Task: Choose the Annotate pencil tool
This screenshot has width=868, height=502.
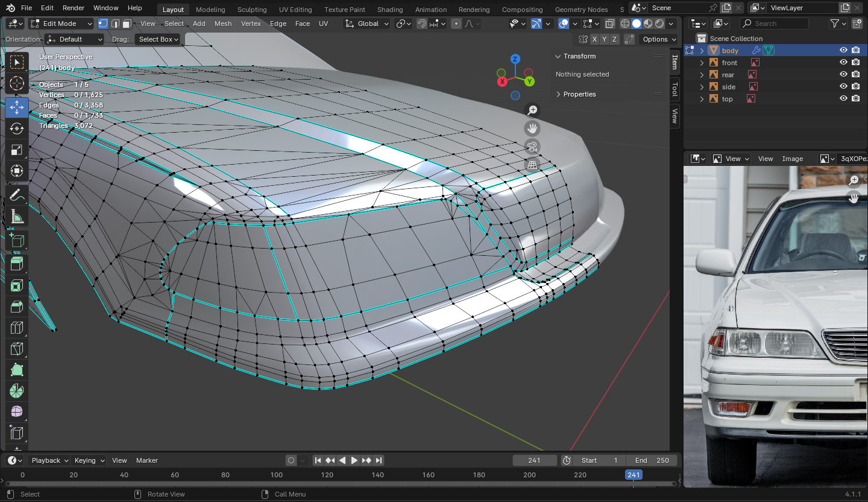Action: pyautogui.click(x=17, y=195)
